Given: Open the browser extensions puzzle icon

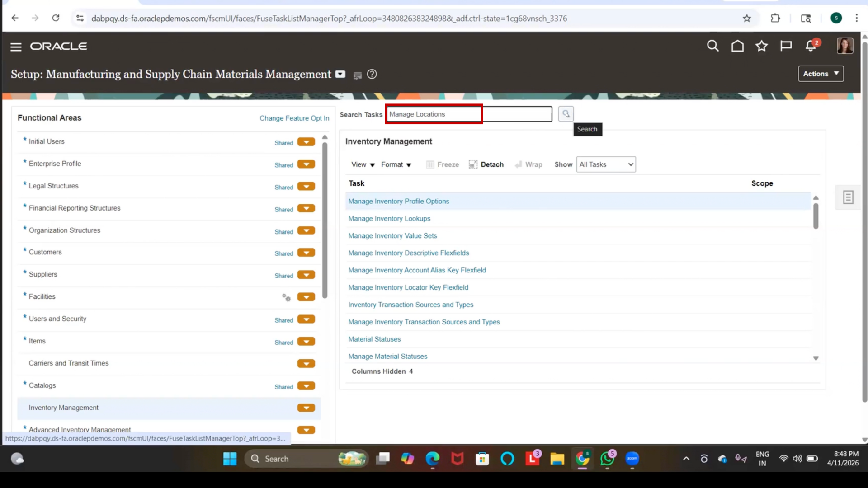Looking at the screenshot, I should 775,19.
